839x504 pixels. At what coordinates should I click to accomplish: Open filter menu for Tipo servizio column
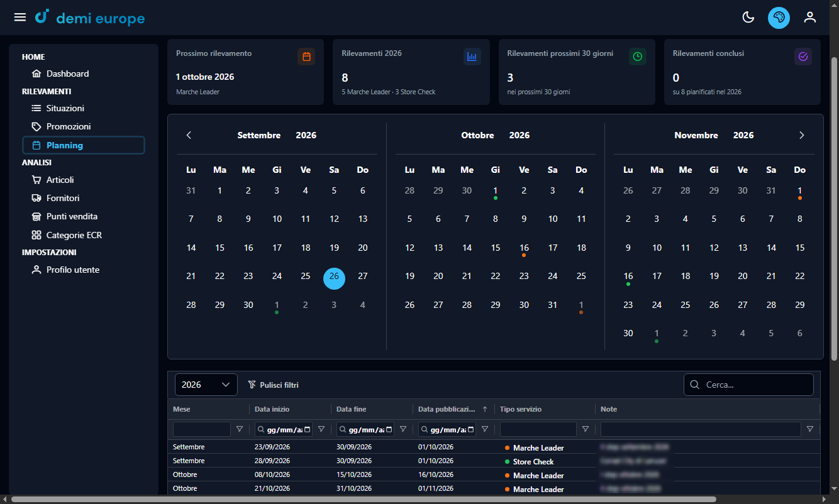pos(586,429)
